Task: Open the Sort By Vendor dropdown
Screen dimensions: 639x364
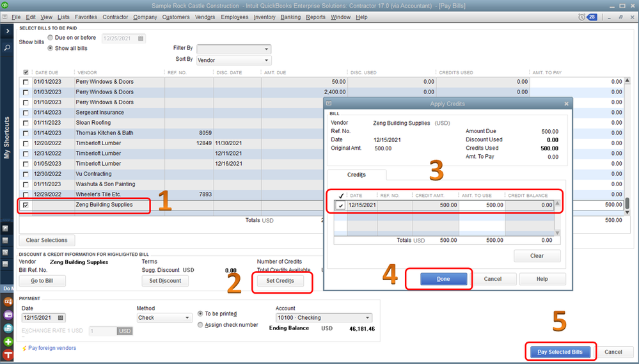Action: tap(233, 60)
